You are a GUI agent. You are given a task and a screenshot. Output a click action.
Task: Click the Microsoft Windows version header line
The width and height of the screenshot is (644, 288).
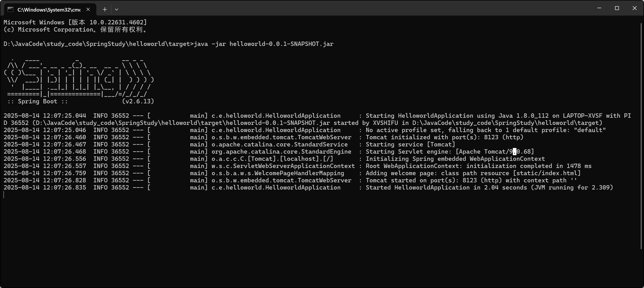point(75,22)
